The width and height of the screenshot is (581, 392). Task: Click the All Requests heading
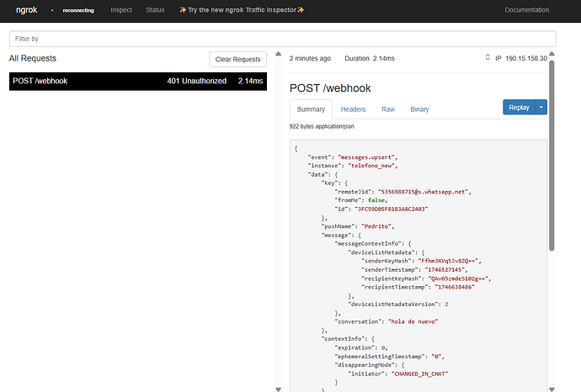33,59
